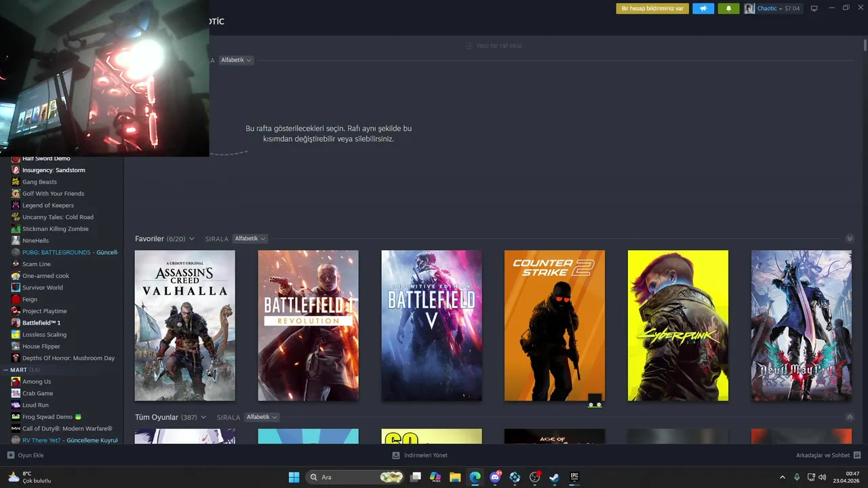Viewport: 868px width, 488px height.
Task: Select House Flipper in library list
Action: point(41,346)
